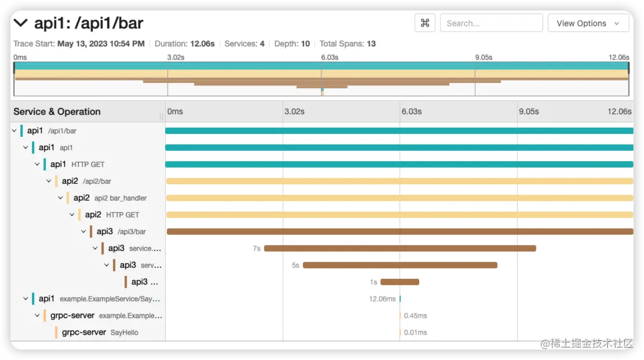Collapse the api2 /api2/bar span
Image resolution: width=644 pixels, height=360 pixels.
pyautogui.click(x=49, y=181)
